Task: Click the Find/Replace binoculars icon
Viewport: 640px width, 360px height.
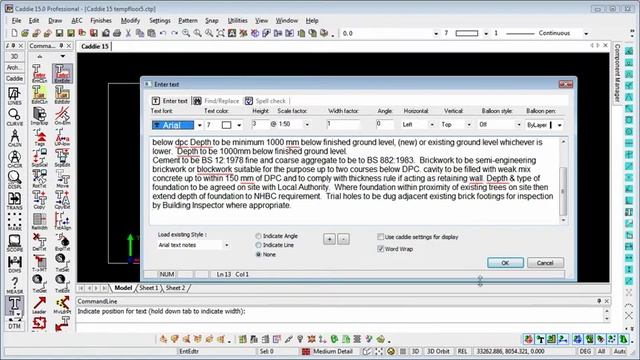Action: pos(197,101)
